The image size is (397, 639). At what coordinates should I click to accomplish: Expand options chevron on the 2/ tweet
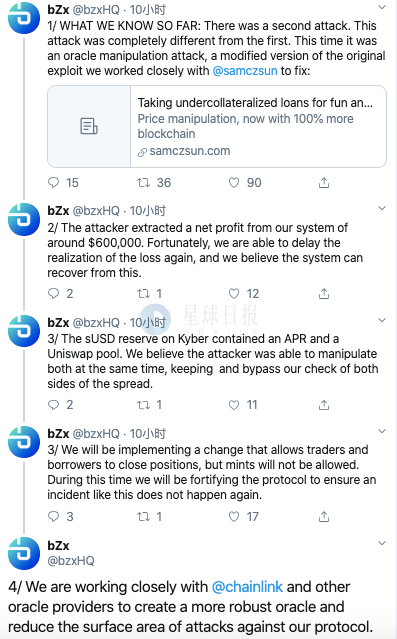click(x=382, y=208)
